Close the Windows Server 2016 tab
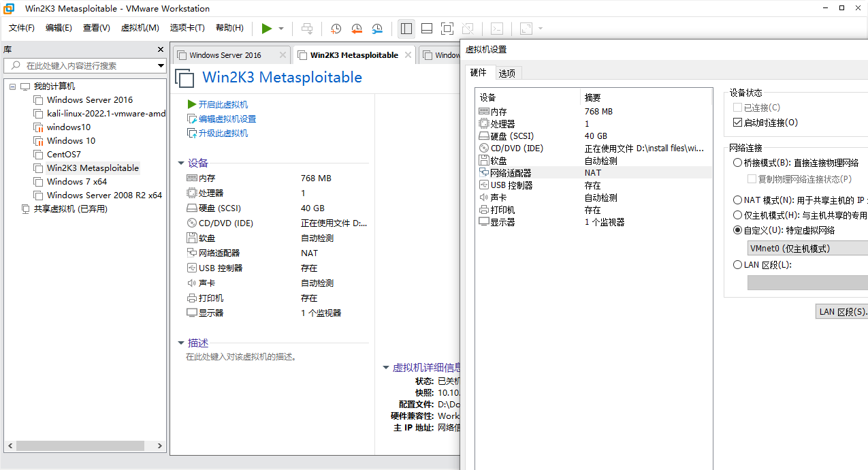The width and height of the screenshot is (868, 470). (x=282, y=55)
